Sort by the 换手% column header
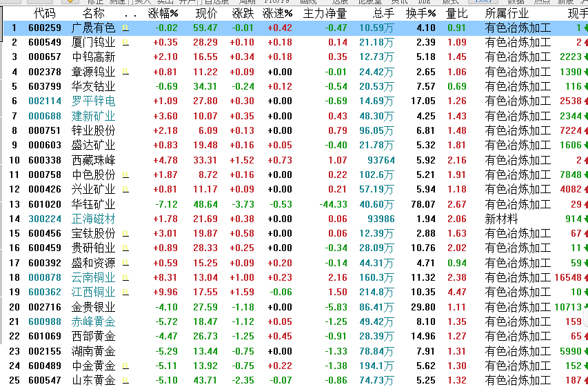This screenshot has width=588, height=387. tap(420, 14)
